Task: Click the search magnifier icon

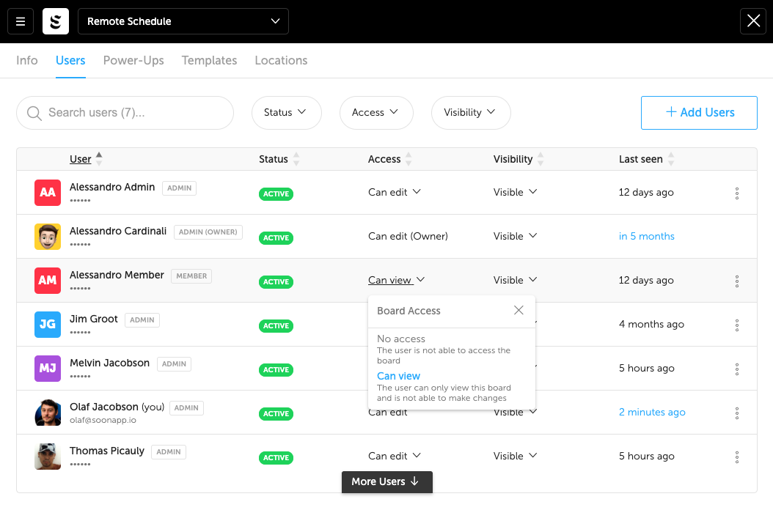Action: [34, 113]
